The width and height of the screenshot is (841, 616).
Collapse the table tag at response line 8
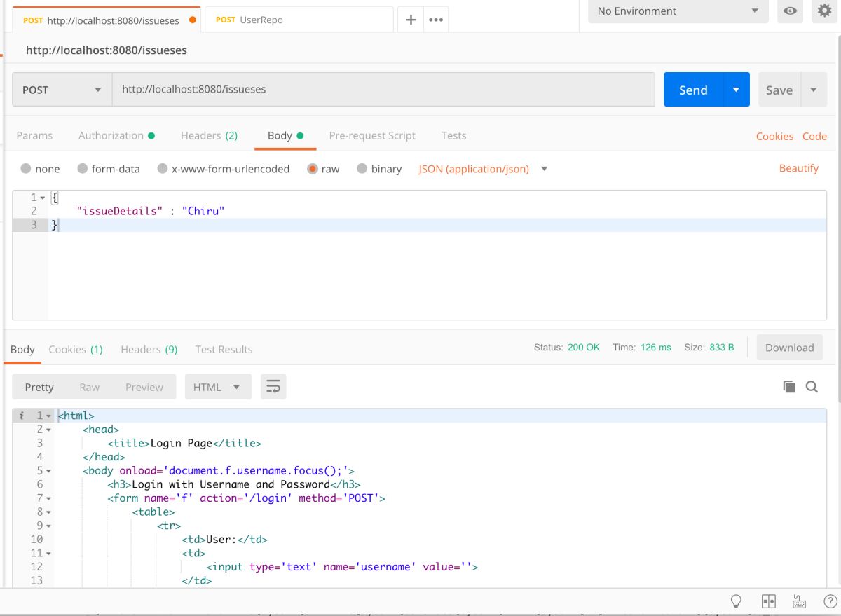(x=48, y=512)
